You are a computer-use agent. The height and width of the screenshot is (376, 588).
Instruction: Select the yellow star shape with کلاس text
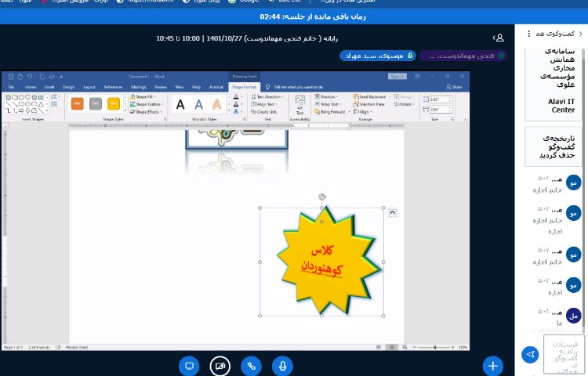328,260
